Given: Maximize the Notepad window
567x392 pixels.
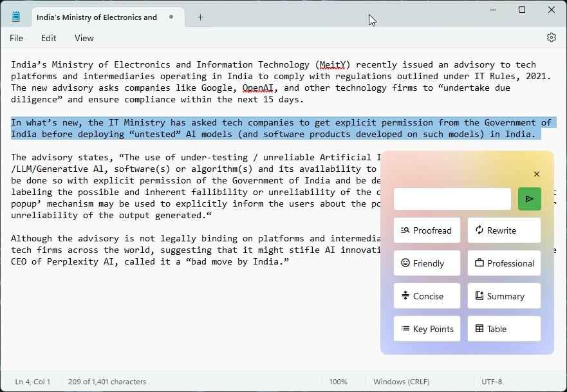Looking at the screenshot, I should click(x=522, y=10).
